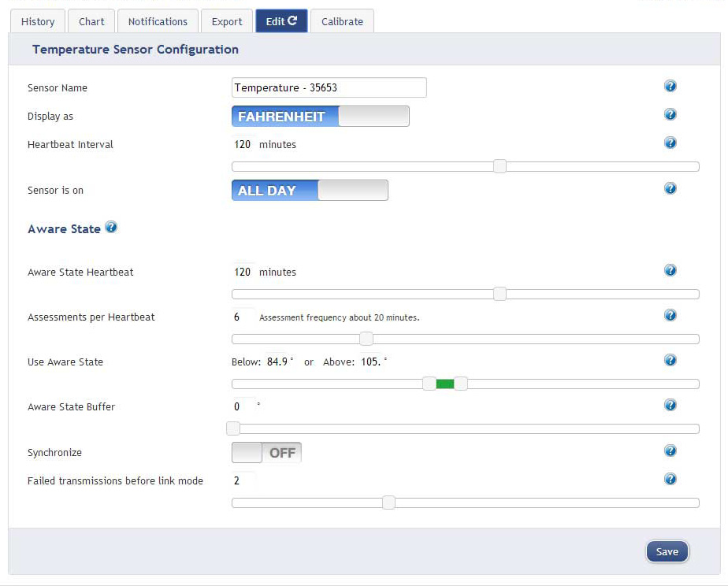
Task: Click the assessment frequency note text
Action: point(340,317)
